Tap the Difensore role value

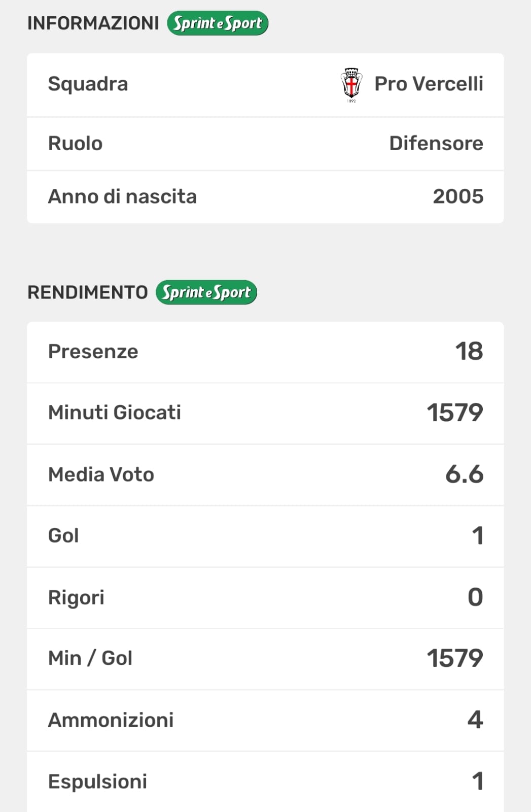[436, 144]
